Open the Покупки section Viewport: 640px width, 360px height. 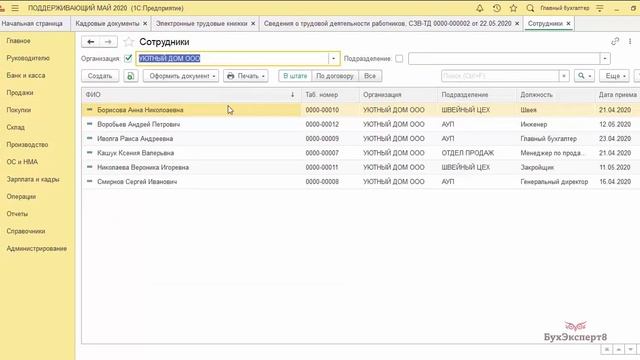(18, 110)
